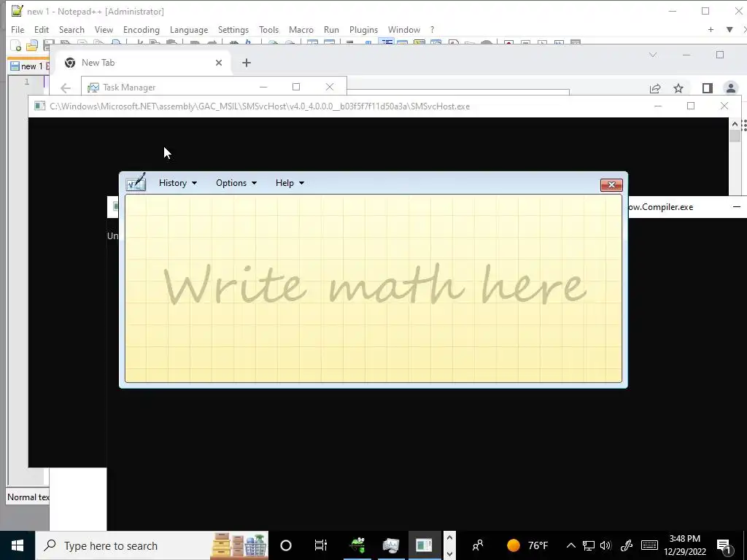This screenshot has height=560, width=747.
Task: Open Notepad++ Run menu
Action: [331, 29]
